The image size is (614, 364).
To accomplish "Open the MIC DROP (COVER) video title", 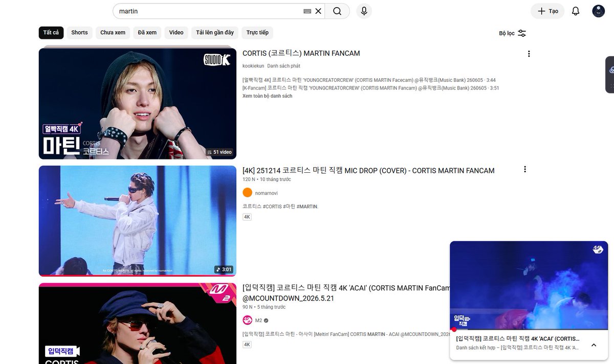I will (368, 170).
